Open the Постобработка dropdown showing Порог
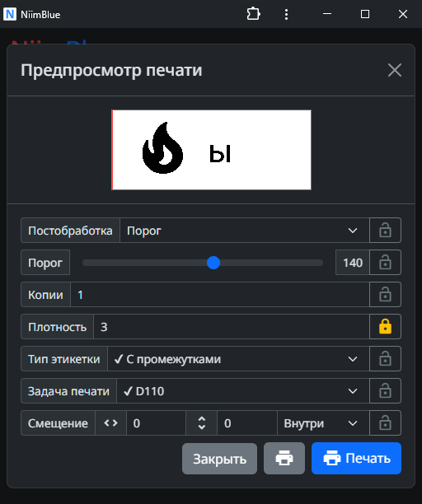Image resolution: width=422 pixels, height=504 pixels. (245, 230)
